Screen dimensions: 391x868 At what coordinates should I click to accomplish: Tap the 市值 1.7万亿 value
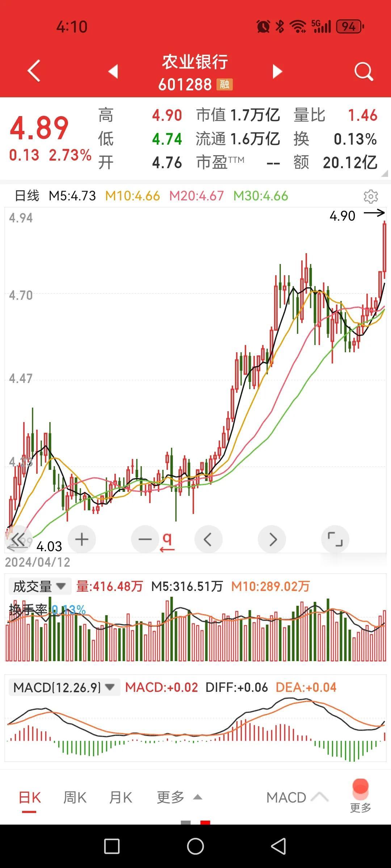pos(238,115)
